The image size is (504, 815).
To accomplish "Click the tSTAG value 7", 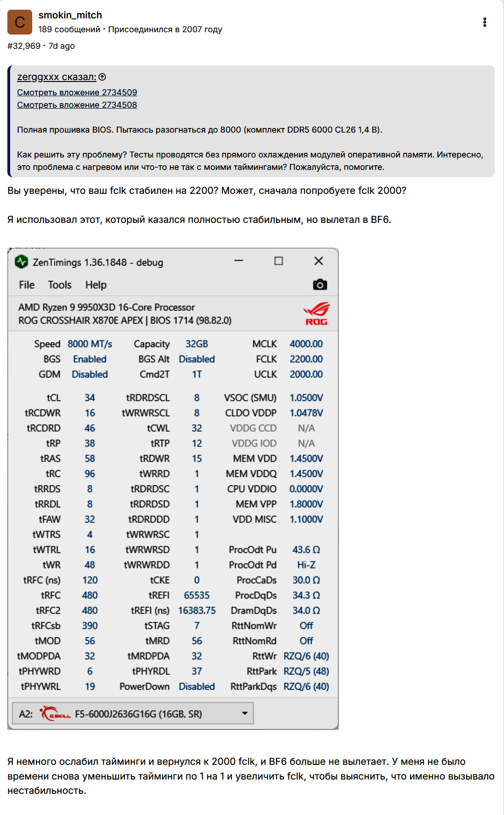I will coord(197,626).
